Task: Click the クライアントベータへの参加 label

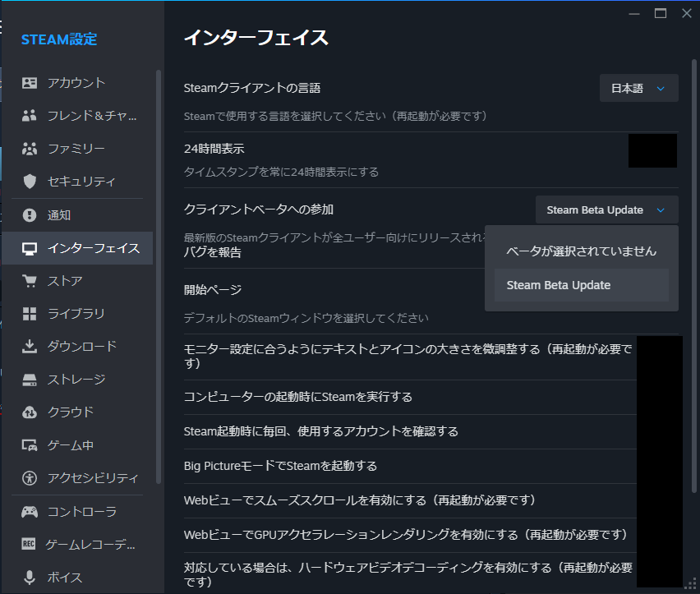Action: (x=259, y=210)
